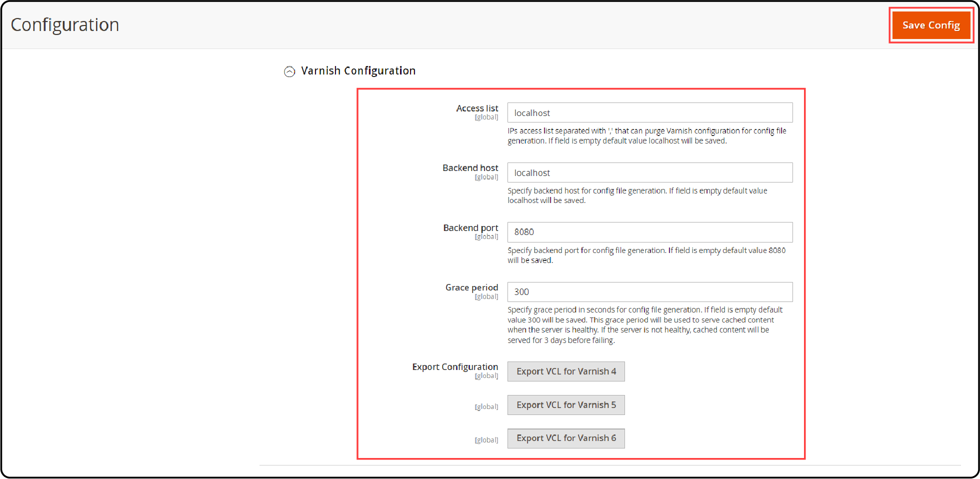Select the Backend port field
The image size is (980, 479).
click(650, 232)
